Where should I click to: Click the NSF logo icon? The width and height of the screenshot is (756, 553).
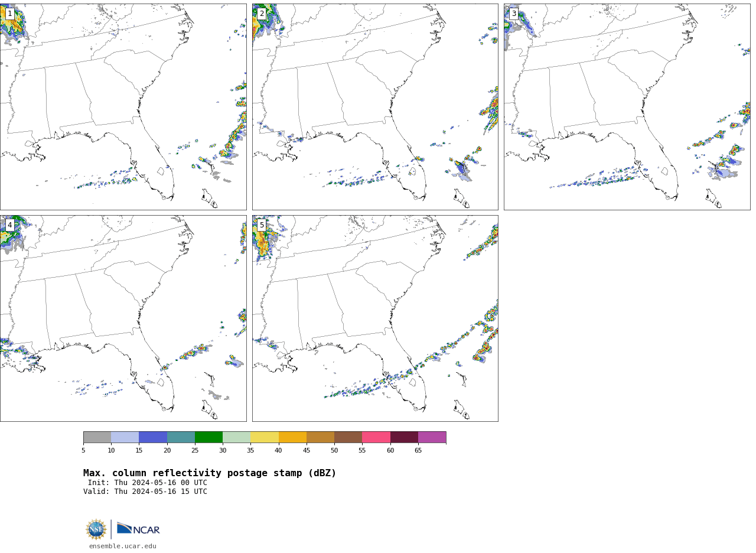point(96,529)
